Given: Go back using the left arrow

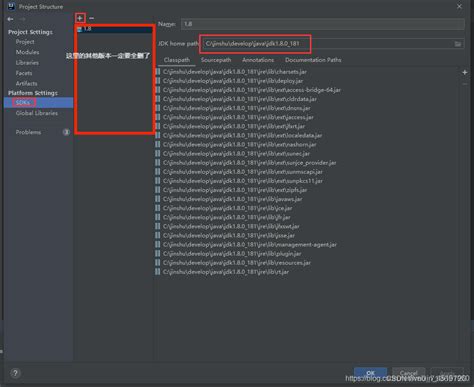Looking at the screenshot, I should coord(10,19).
